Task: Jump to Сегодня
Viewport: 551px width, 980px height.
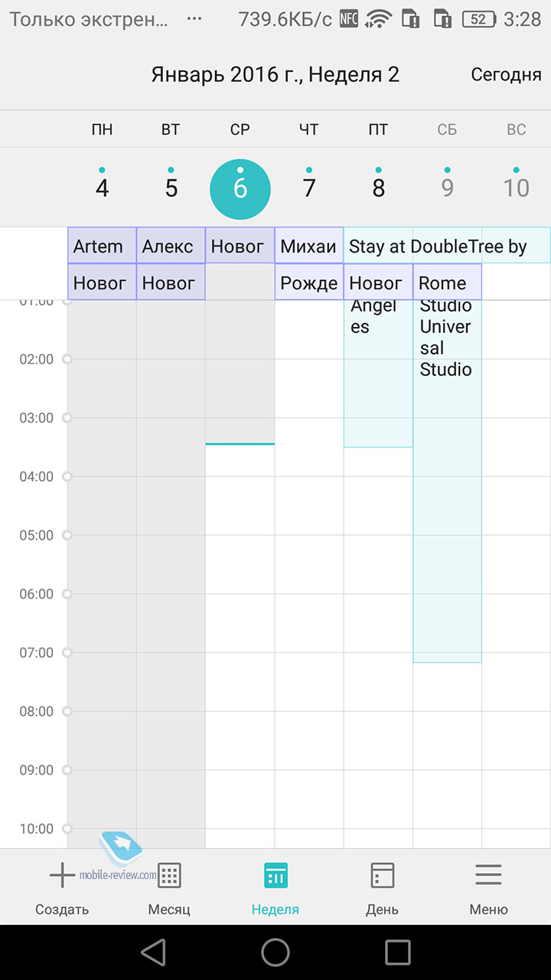Action: (x=506, y=74)
